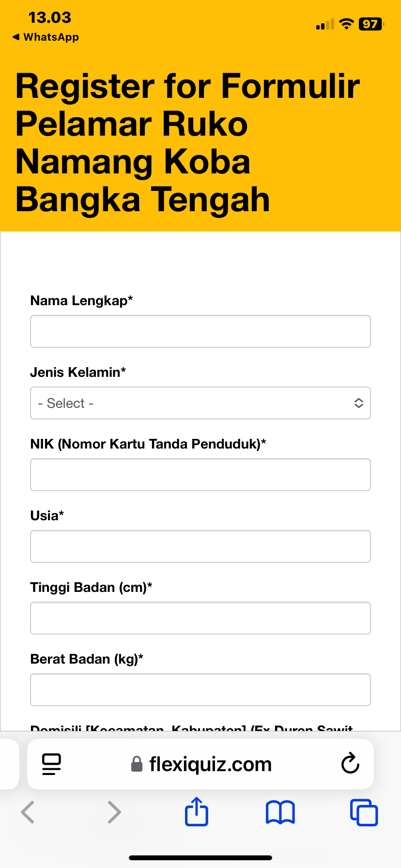Select the Usia input field
Screen dimensions: 401x868
click(200, 546)
